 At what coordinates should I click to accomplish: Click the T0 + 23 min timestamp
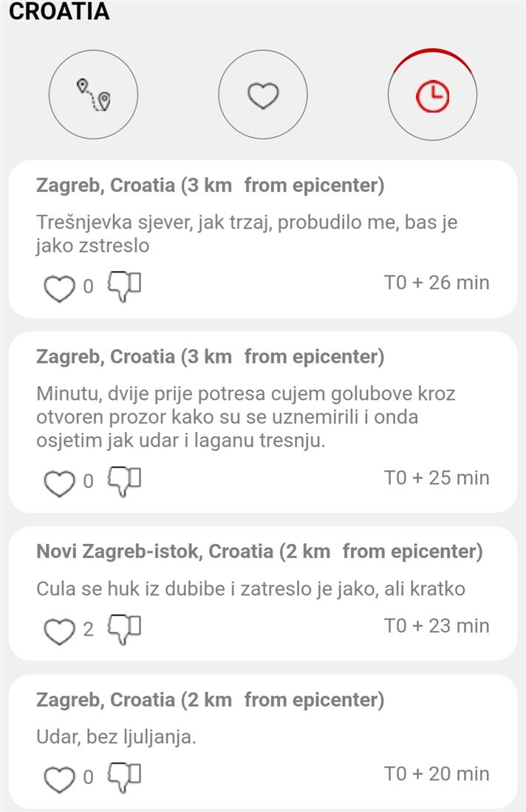pos(436,626)
